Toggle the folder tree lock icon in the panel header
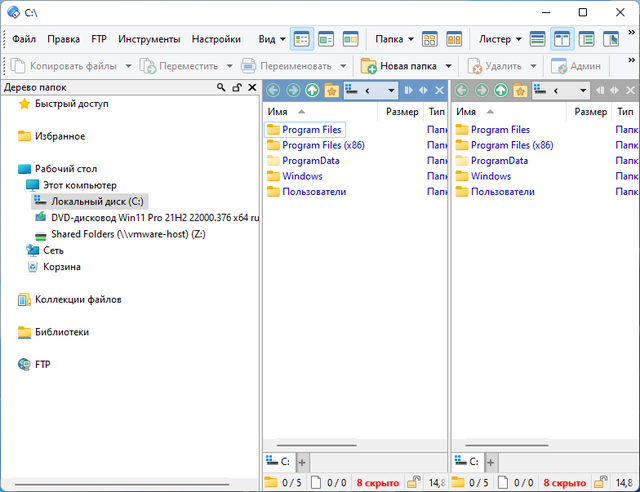This screenshot has width=640, height=492. 236,88
